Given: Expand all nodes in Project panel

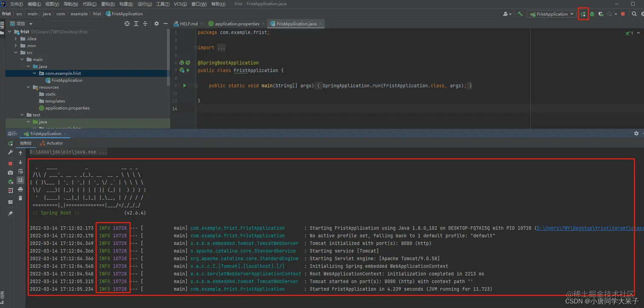Looking at the screenshot, I should (136, 24).
